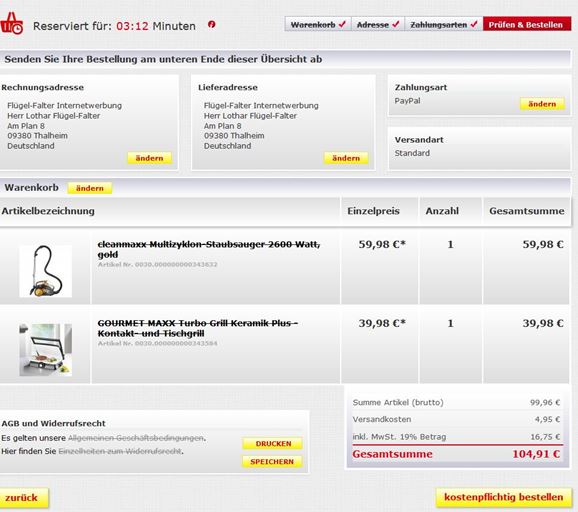Go back with the zurück button
578x512 pixels.
point(23,498)
